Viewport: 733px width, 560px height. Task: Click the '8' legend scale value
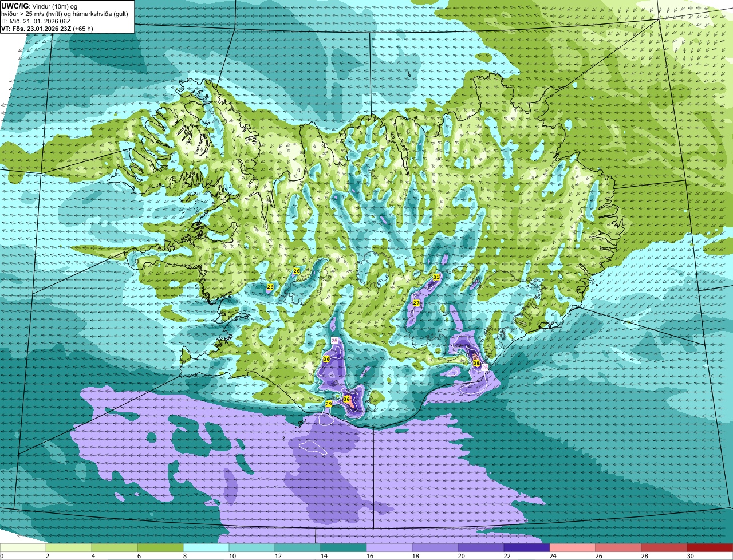click(x=184, y=556)
